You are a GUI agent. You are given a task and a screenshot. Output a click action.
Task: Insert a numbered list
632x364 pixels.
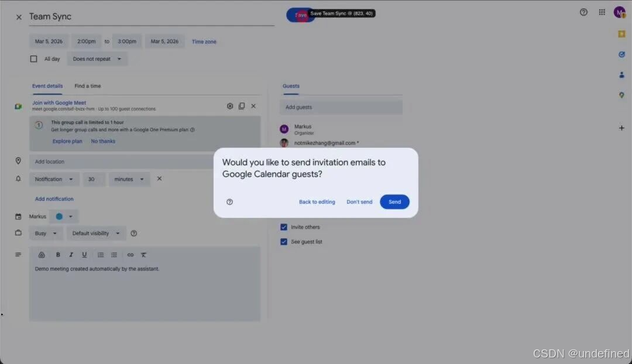pos(101,255)
